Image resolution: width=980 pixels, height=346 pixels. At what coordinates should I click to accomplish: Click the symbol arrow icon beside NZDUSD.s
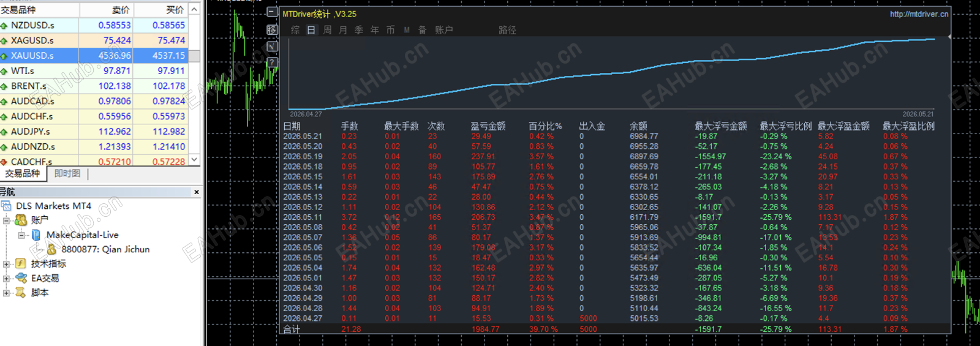4,26
